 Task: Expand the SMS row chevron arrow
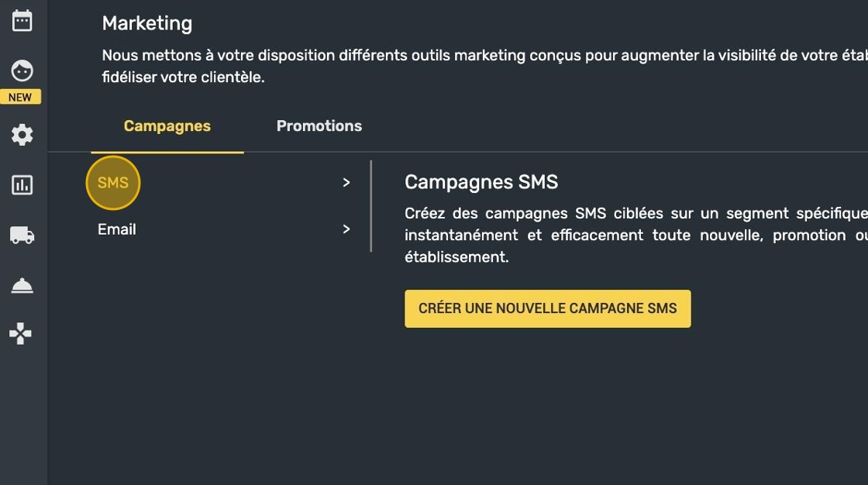click(346, 183)
